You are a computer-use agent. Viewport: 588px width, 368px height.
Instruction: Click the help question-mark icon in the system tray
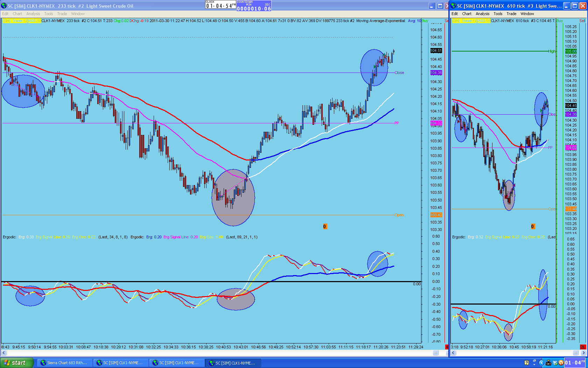point(526,363)
